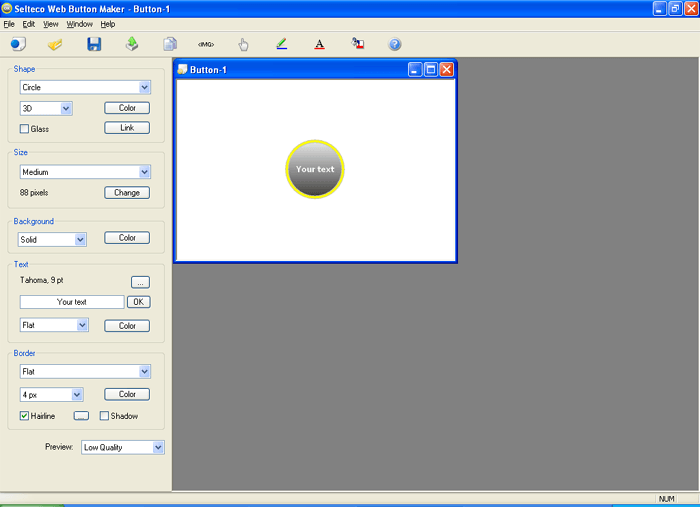The width and height of the screenshot is (700, 507).
Task: Open the View menu
Action: point(50,24)
